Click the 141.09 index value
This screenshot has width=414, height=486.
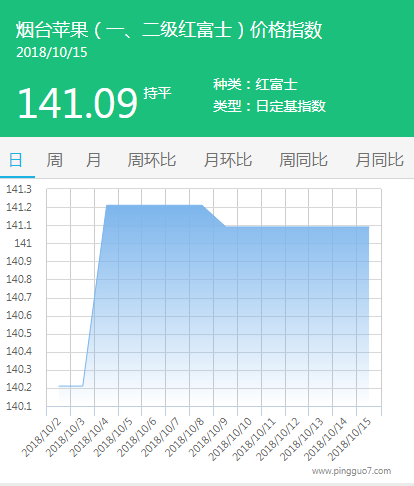tap(77, 103)
